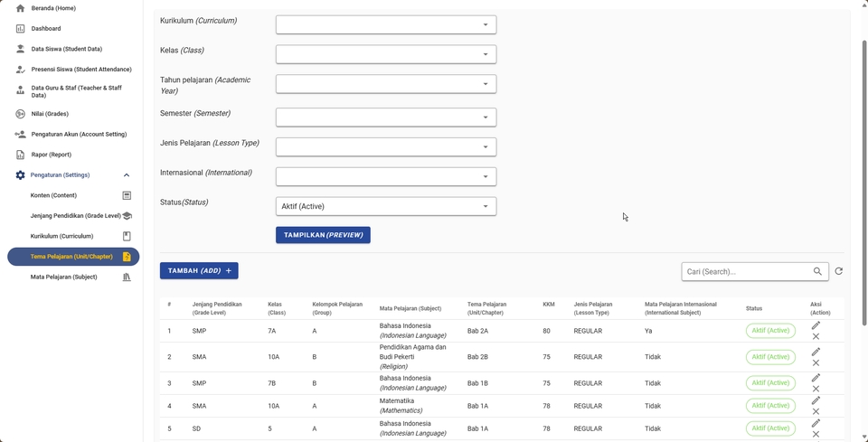Screen dimensions: 868x442
Task: Click the TAMBAH (ADD) button
Action: pyautogui.click(x=199, y=270)
